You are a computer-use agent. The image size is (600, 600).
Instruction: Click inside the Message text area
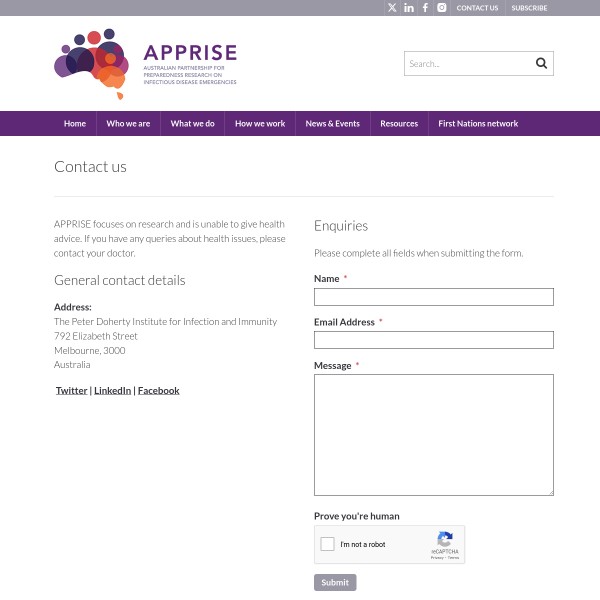click(x=433, y=434)
